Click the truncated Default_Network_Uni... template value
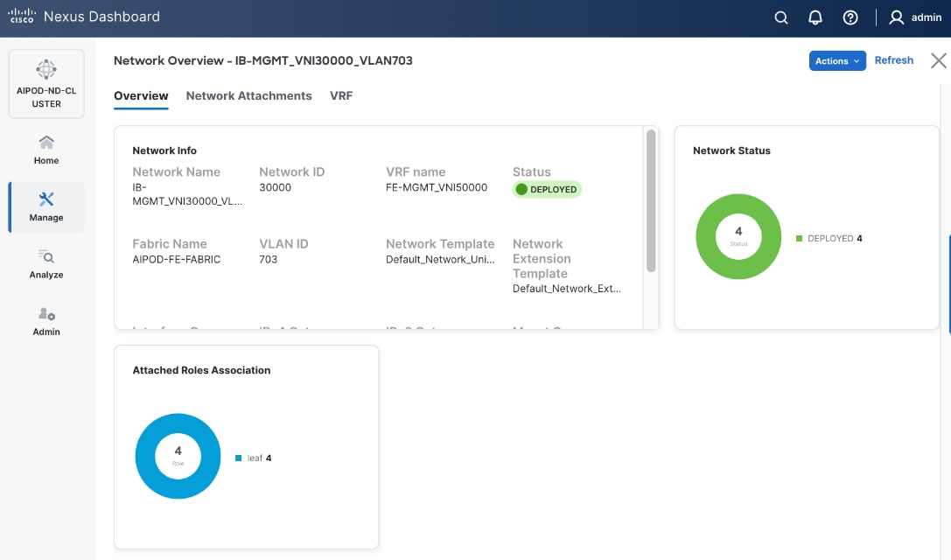951x560 pixels. [x=440, y=259]
